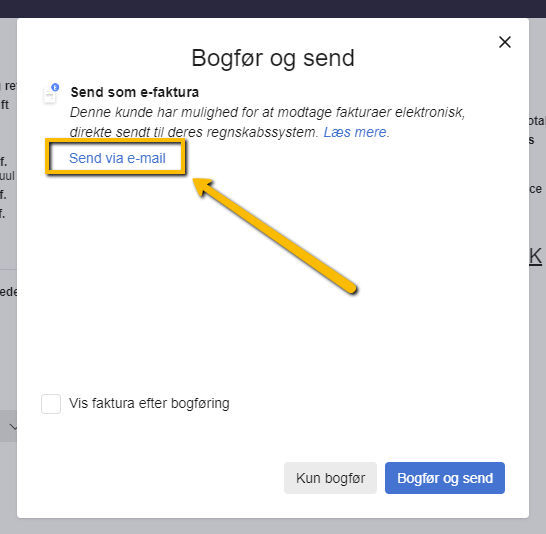The image size is (546, 534).
Task: Click the dimmed backdrop below the dialog
Action: (x=273, y=526)
